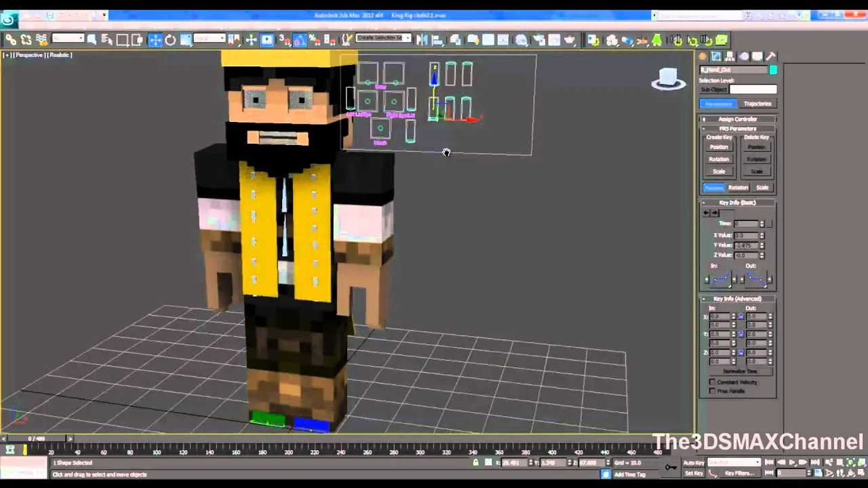Click Select and Manipulate icon
This screenshot has height=488, width=868.
(251, 40)
